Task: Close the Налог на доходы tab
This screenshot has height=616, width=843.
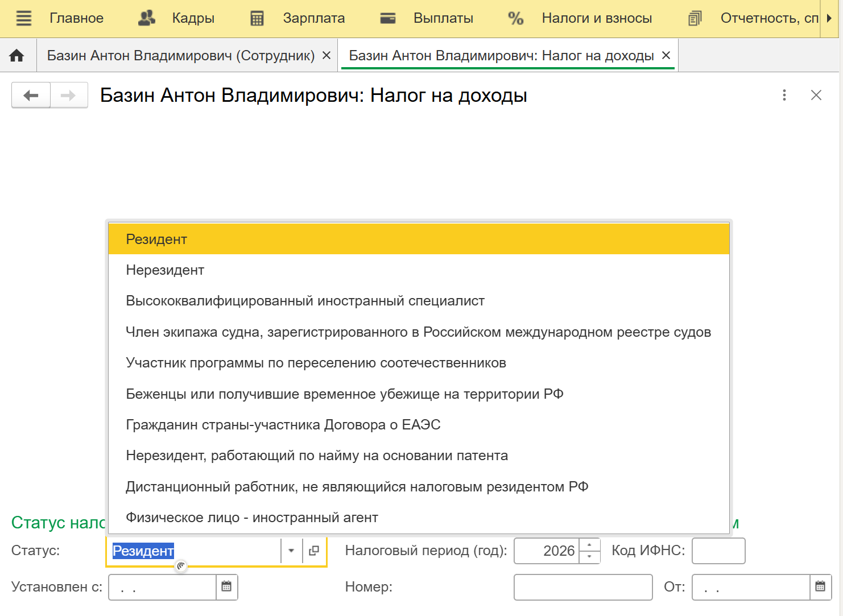Action: [x=666, y=55]
